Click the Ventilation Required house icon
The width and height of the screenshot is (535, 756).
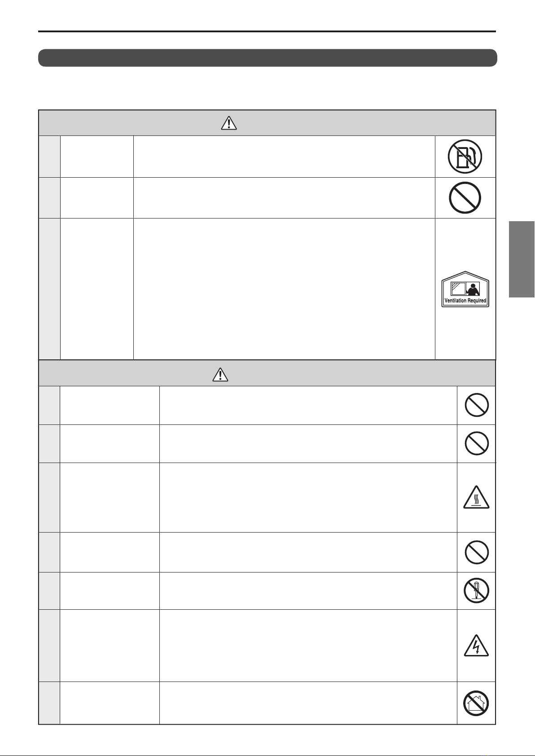click(465, 289)
